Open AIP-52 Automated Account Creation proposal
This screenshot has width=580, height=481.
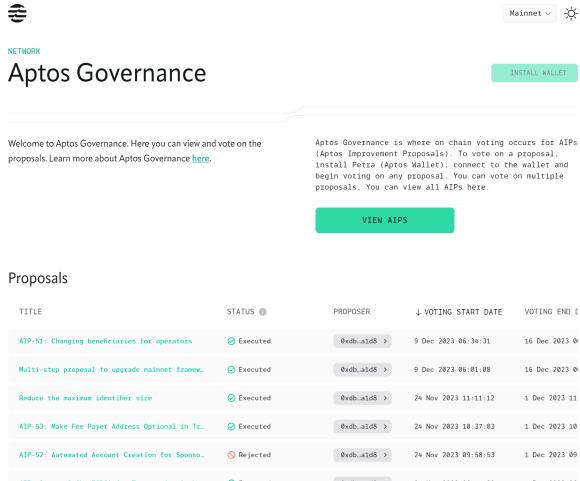click(111, 455)
